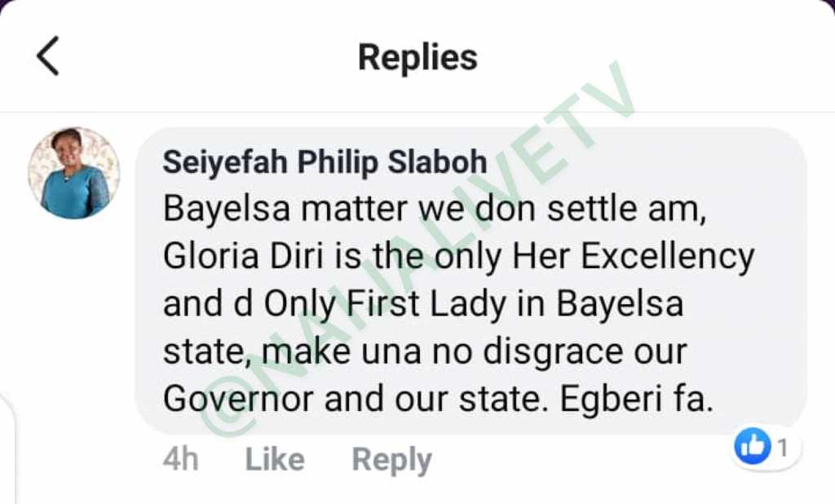Click the words settle am in first line

tap(627, 209)
